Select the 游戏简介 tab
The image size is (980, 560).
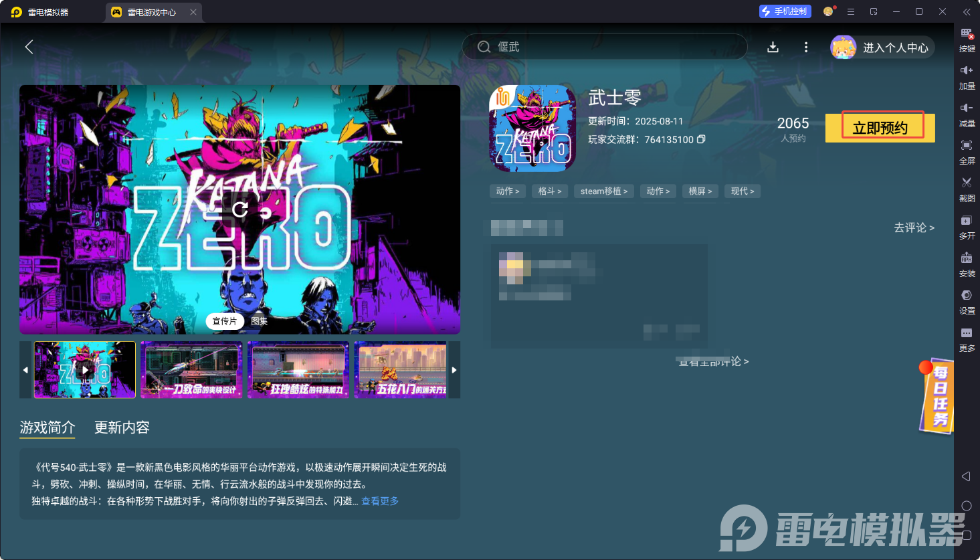(47, 428)
